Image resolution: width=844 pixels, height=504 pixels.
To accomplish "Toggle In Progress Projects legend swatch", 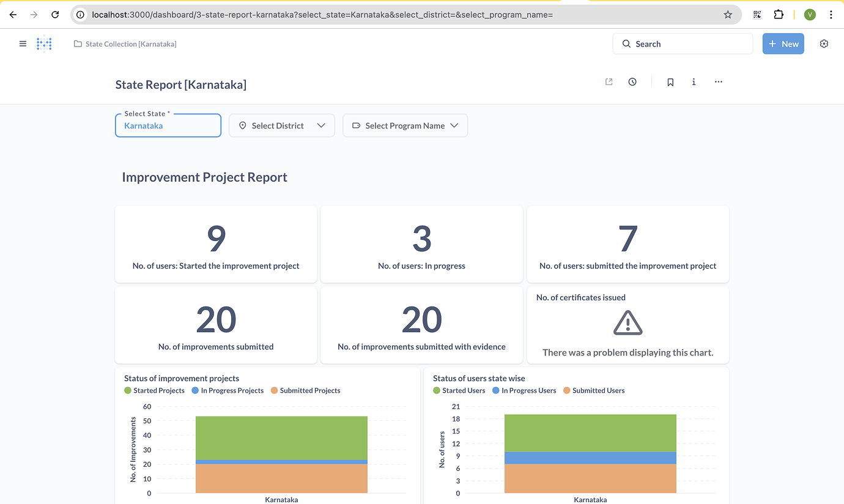I will coord(195,390).
